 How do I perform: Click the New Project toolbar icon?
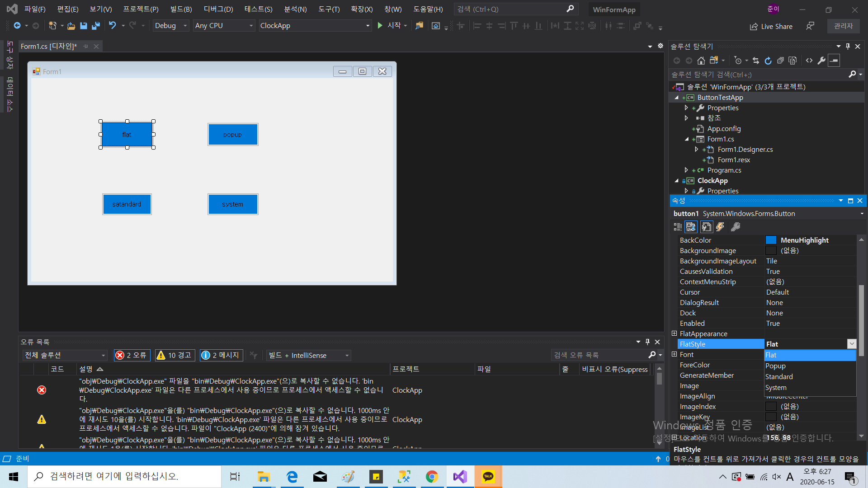pos(52,26)
